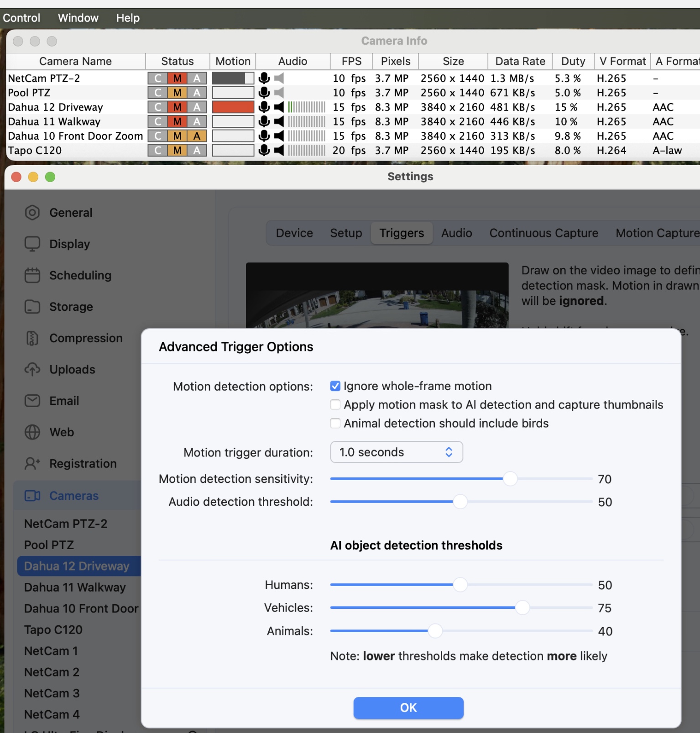Viewport: 700px width, 733px height.
Task: Click the speaker icon for Dahua 12 Driveway
Action: (279, 107)
